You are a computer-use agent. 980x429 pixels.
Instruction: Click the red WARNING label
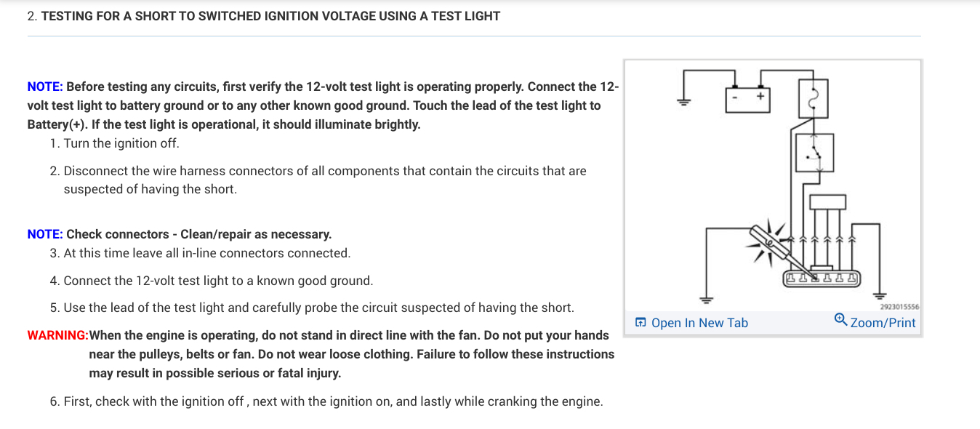point(57,335)
